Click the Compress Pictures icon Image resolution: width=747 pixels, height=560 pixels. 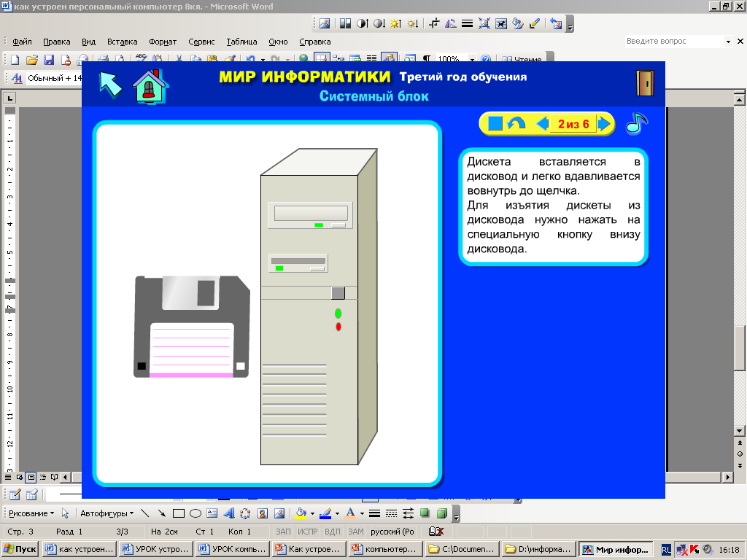click(x=484, y=23)
